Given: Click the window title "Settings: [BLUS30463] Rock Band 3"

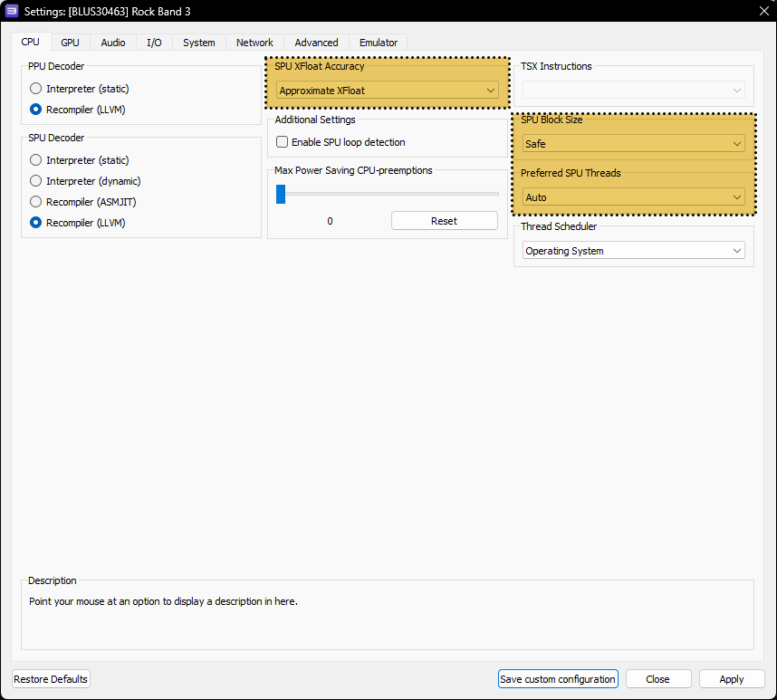Looking at the screenshot, I should pyautogui.click(x=107, y=12).
